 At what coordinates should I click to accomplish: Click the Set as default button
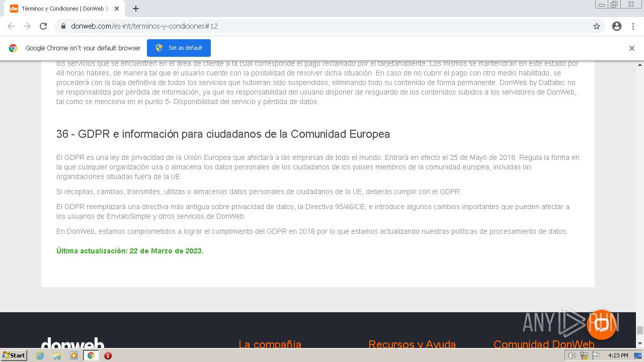pos(179,48)
